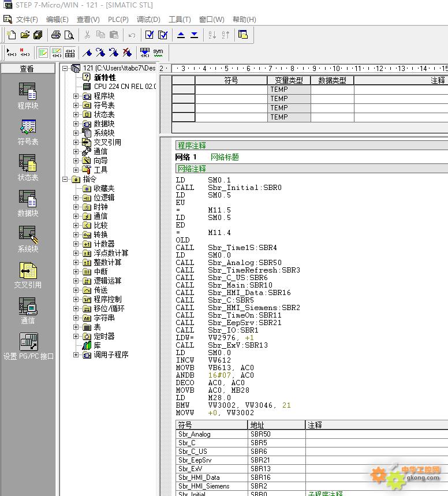The height and width of the screenshot is (496, 448).
Task: Collapse the 指令 tree root
Action: 65,180
